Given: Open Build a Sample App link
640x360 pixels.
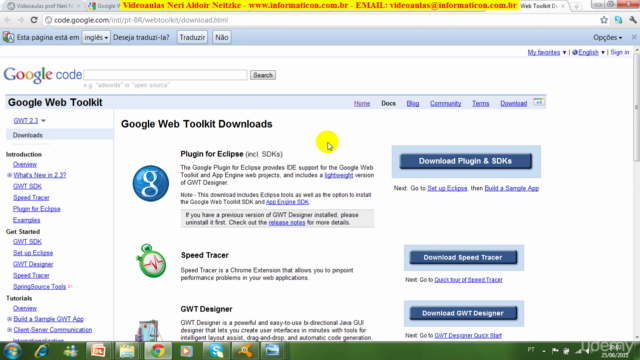Looking at the screenshot, I should click(x=511, y=188).
